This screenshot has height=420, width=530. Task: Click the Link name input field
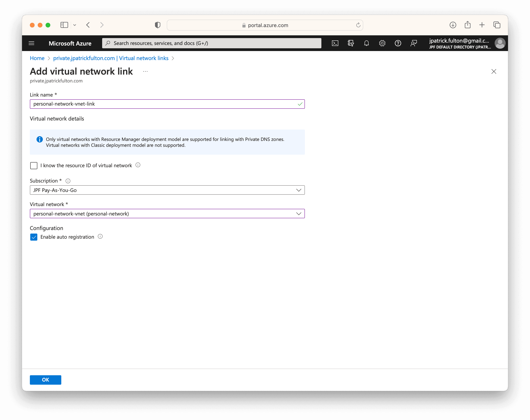click(x=167, y=104)
